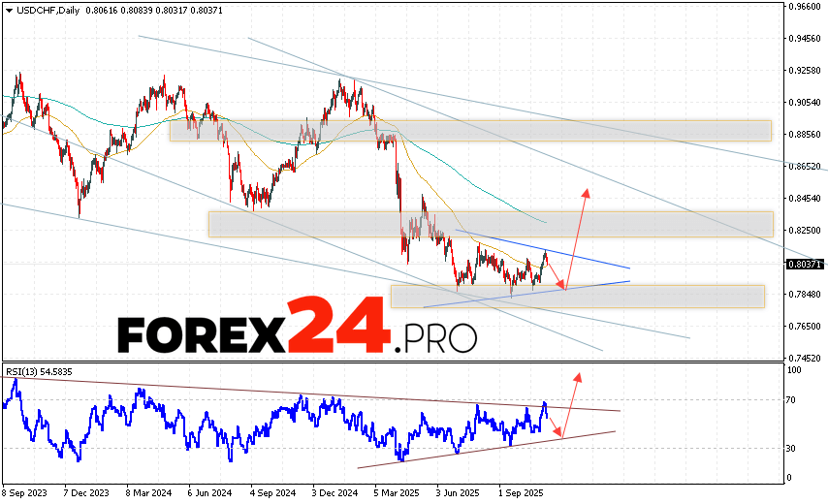The image size is (828, 504).
Task: Click the 1 Sep 2025 date label
Action: [519, 492]
